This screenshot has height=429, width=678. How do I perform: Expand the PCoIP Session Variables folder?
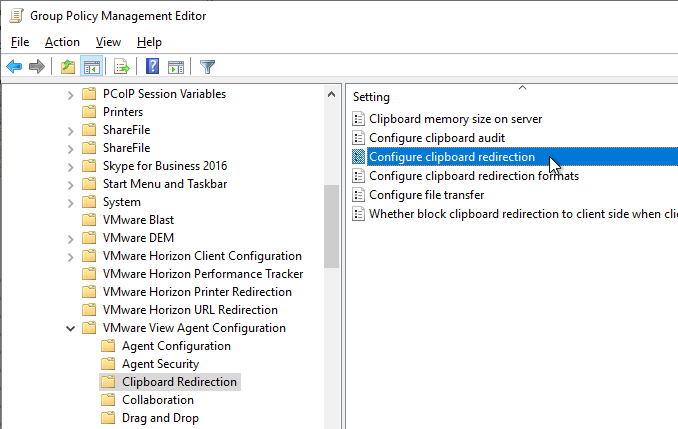(70, 95)
